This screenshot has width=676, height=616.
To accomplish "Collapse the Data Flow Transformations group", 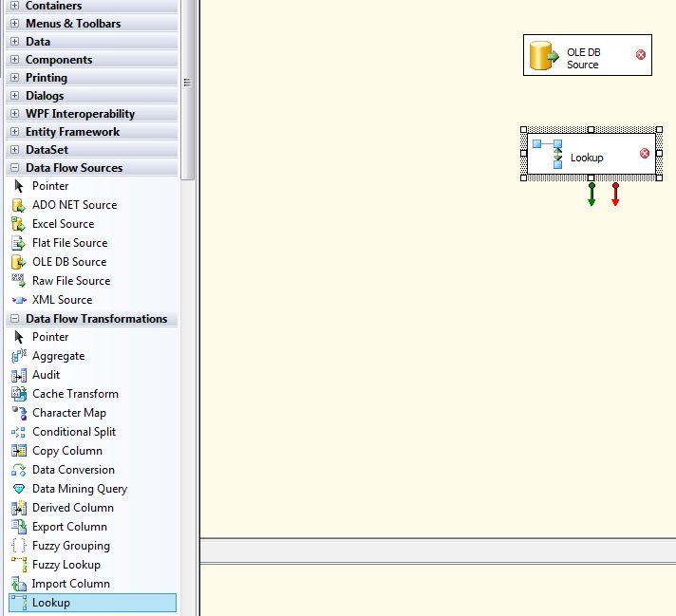I will coord(14,319).
